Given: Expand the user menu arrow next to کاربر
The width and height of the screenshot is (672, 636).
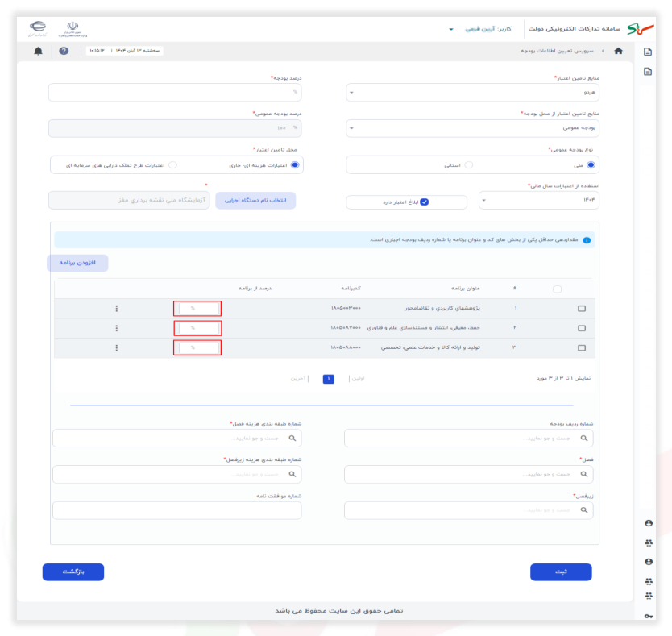Looking at the screenshot, I should click(451, 29).
